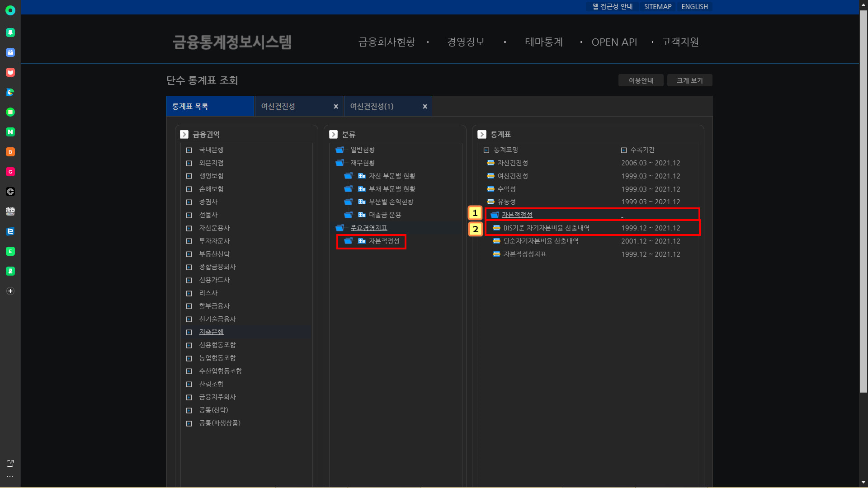Viewport: 868px width, 488px height.
Task: Click the 이용안내 button
Action: 641,80
